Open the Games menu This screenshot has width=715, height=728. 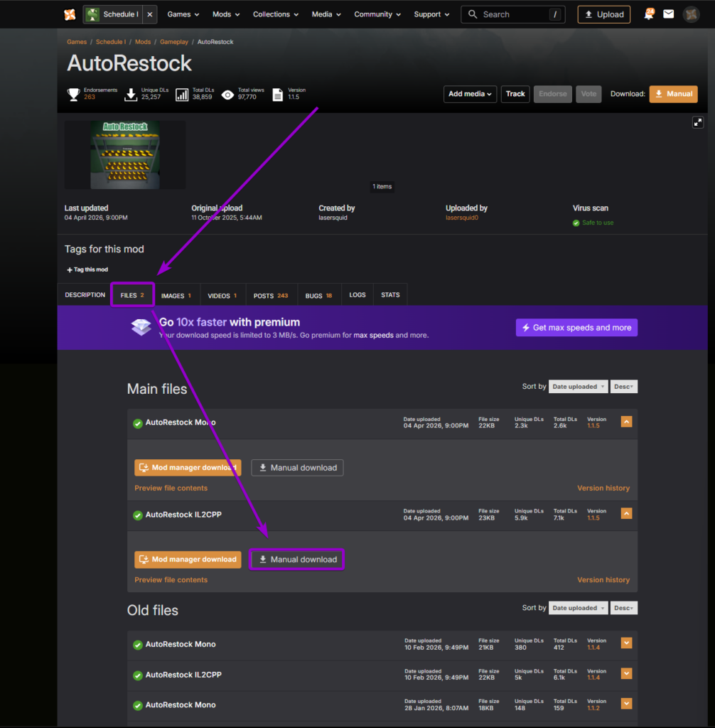183,14
